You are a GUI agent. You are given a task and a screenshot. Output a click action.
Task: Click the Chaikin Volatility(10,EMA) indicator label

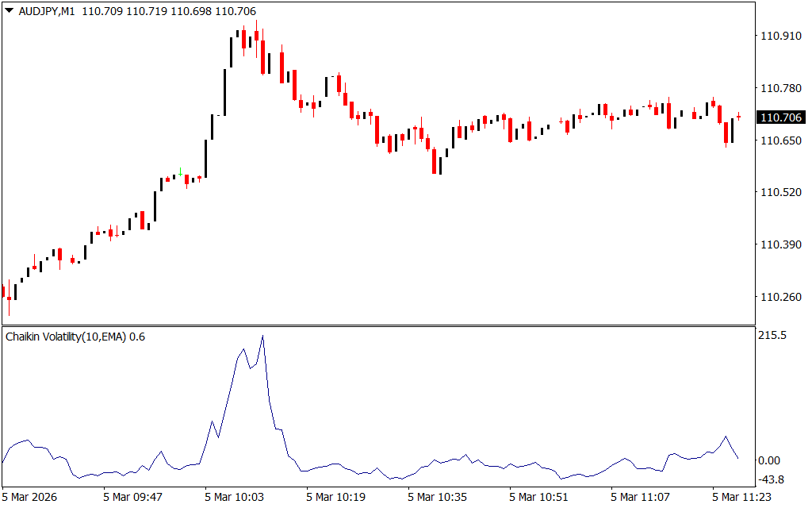point(67,337)
